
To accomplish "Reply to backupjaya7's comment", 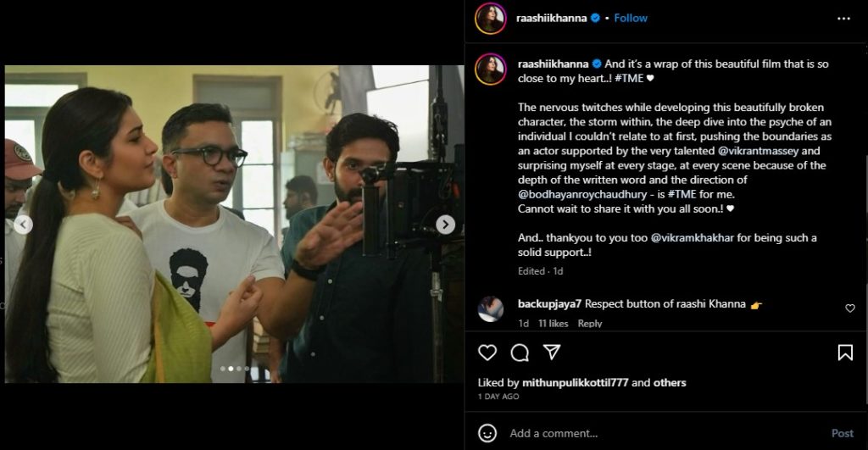I will pos(590,324).
